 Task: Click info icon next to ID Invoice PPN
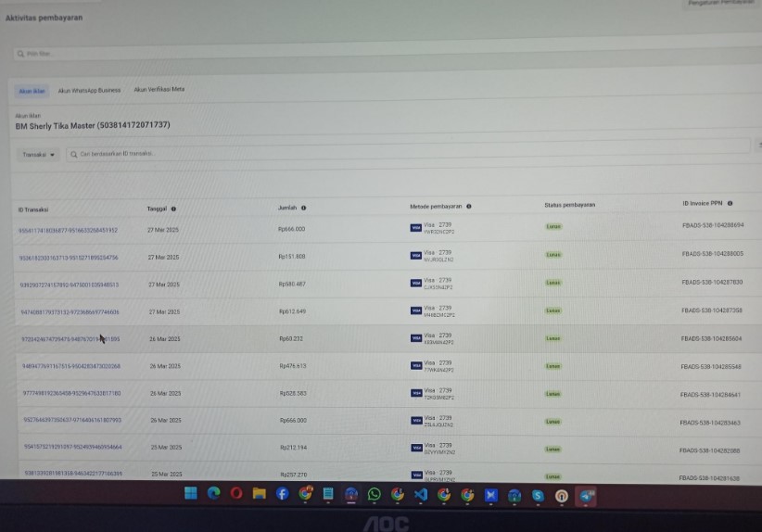730,204
